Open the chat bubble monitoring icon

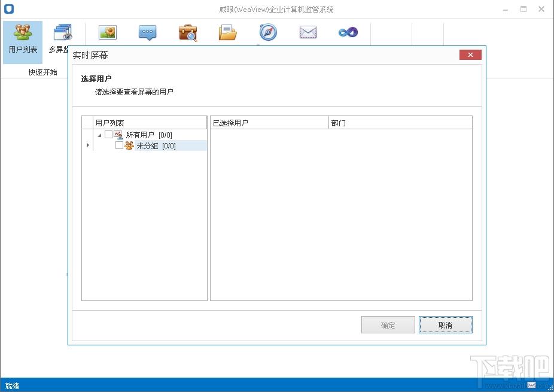pyautogui.click(x=148, y=32)
